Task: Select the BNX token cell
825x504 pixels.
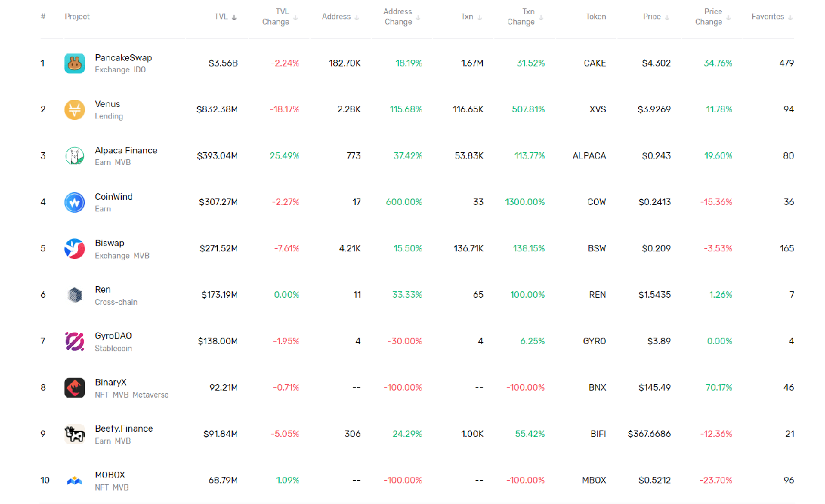Action: tap(597, 388)
